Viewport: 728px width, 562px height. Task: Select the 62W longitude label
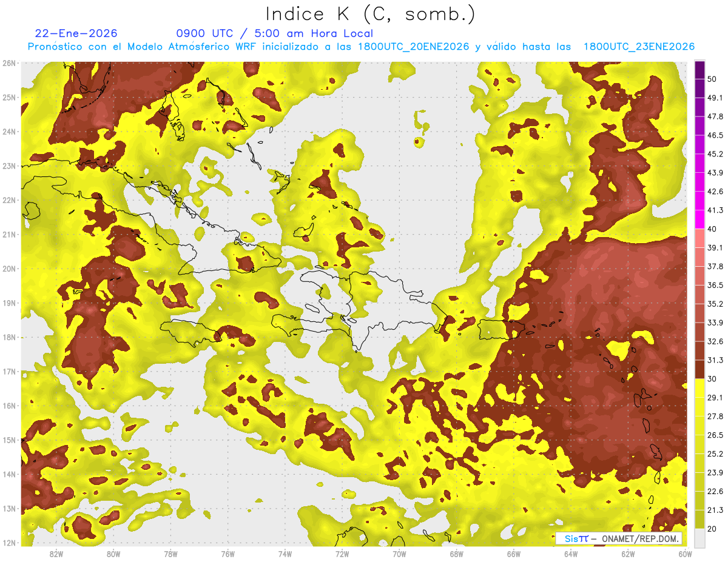point(628,554)
